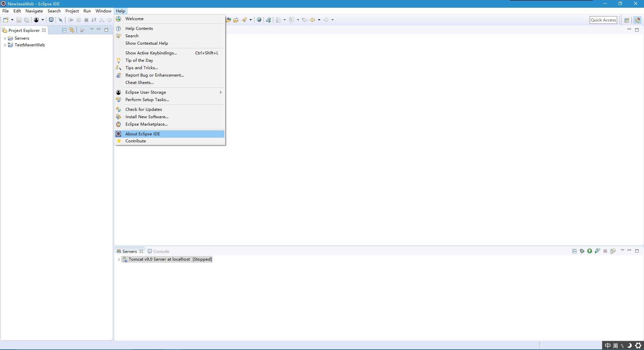Open Back navigation history dropdown arrow
The image size is (644, 350).
click(x=319, y=20)
